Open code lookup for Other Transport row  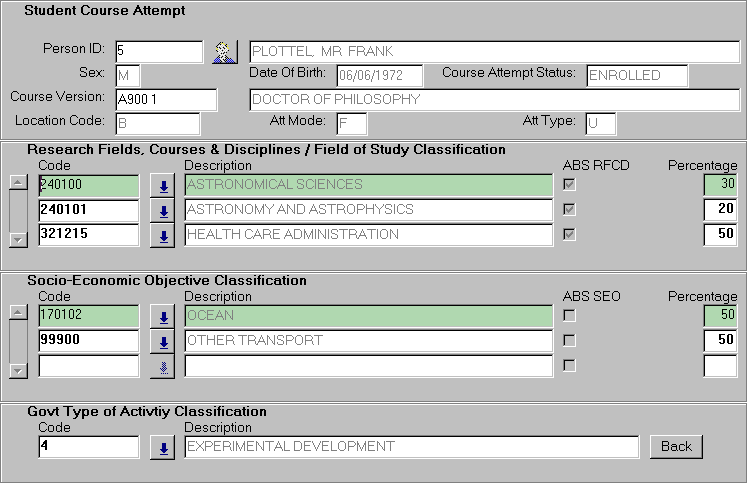[x=161, y=341]
